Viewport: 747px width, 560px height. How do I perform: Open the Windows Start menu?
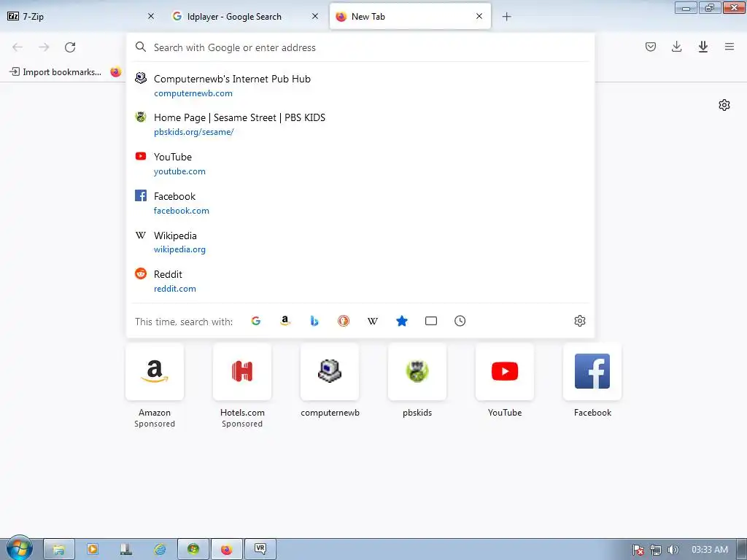pyautogui.click(x=19, y=548)
